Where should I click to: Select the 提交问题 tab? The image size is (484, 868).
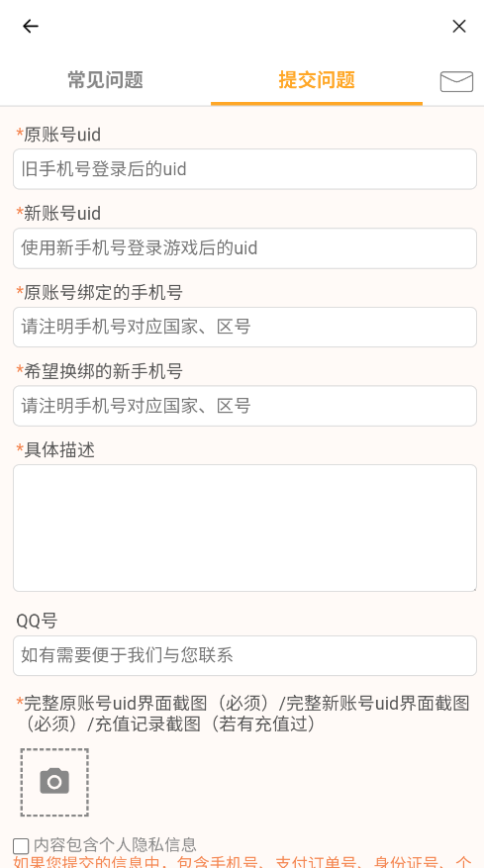(x=316, y=80)
